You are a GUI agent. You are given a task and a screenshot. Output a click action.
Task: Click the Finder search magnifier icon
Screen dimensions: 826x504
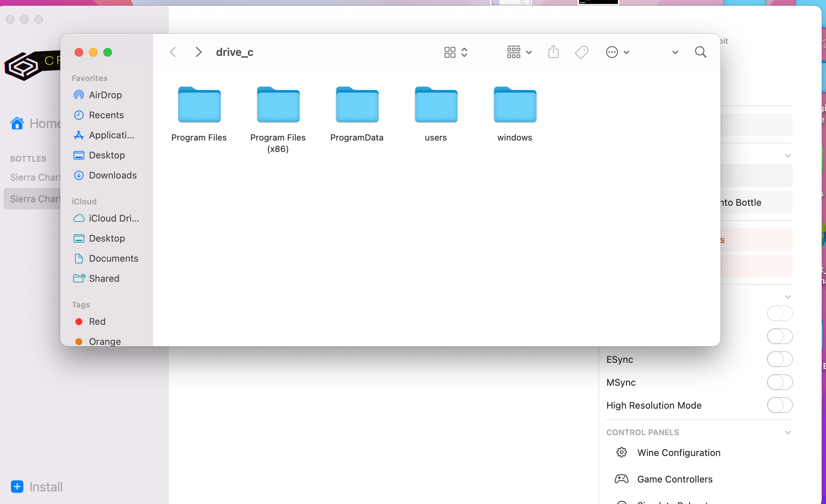(700, 52)
